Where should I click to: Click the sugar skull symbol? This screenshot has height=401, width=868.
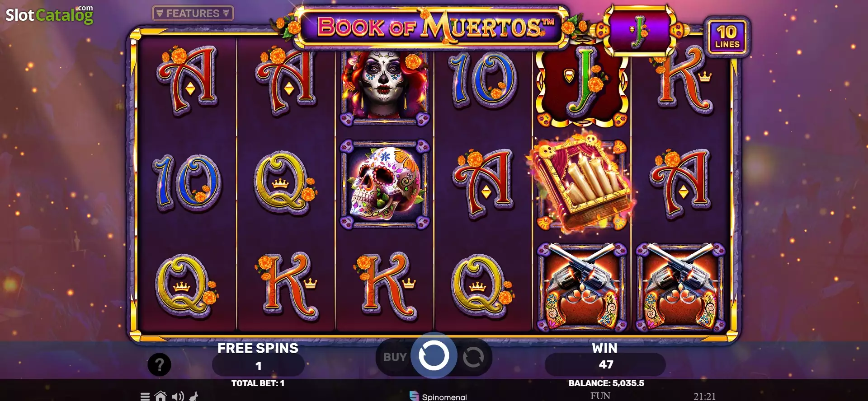(385, 184)
